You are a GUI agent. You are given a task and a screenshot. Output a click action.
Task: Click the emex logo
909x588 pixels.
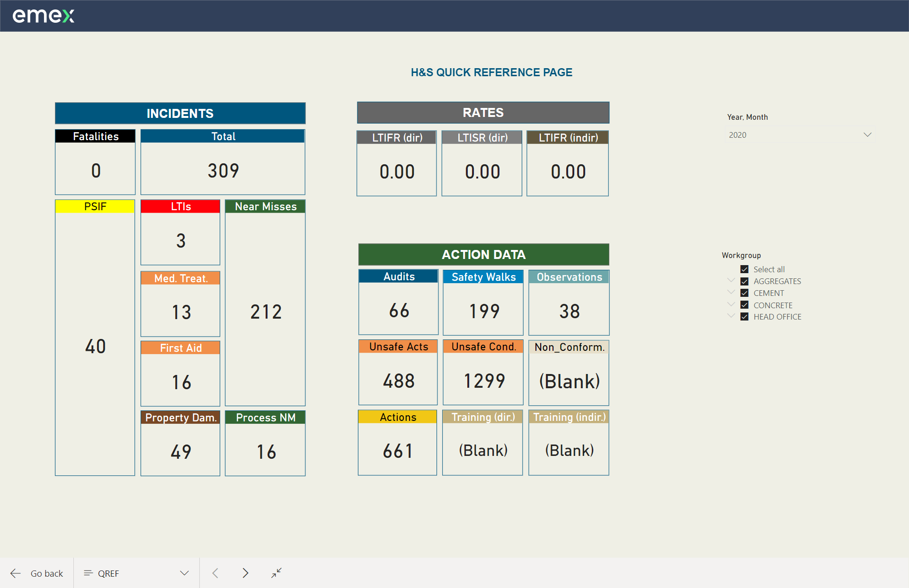point(43,16)
